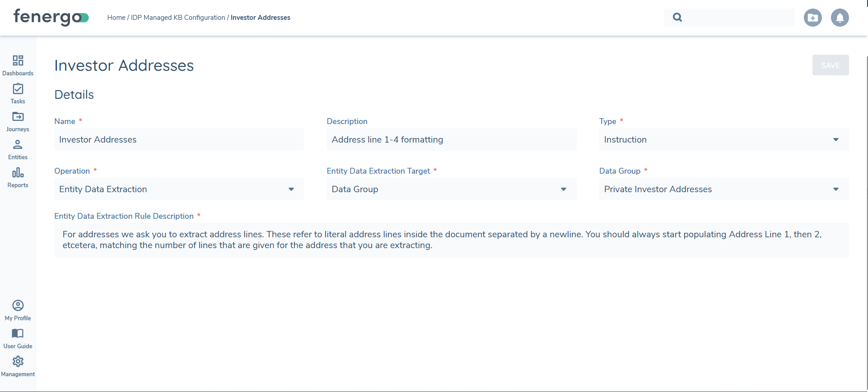The height and width of the screenshot is (392, 868).
Task: Open the Data Group dropdown
Action: (x=723, y=189)
